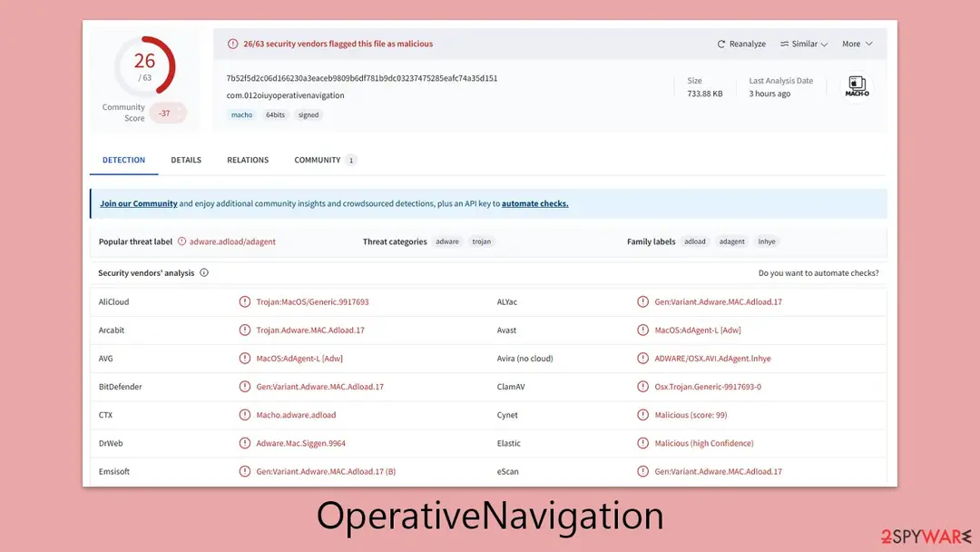Click the macho tag
This screenshot has width=980, height=552.
click(242, 115)
